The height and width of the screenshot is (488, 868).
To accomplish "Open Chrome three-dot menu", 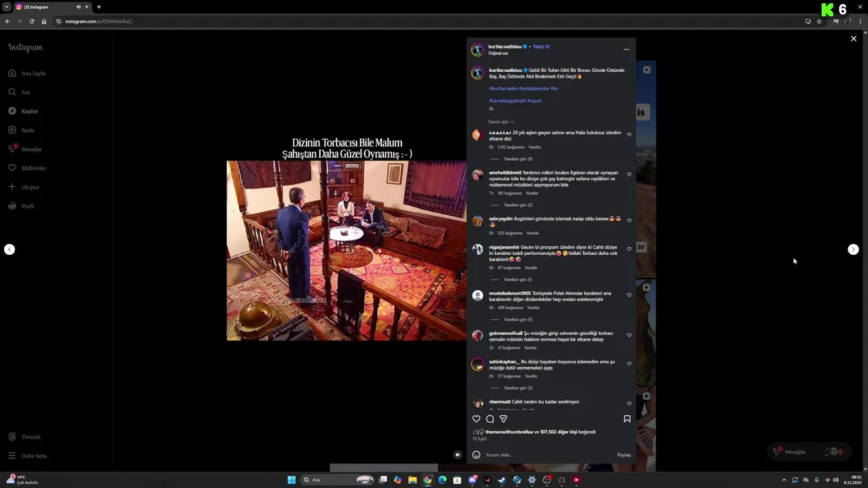I will coord(861,21).
